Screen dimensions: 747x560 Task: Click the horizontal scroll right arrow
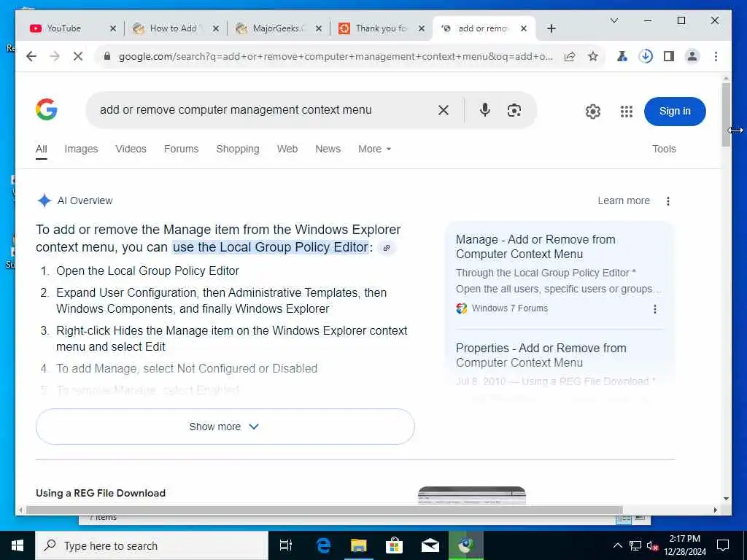click(715, 510)
